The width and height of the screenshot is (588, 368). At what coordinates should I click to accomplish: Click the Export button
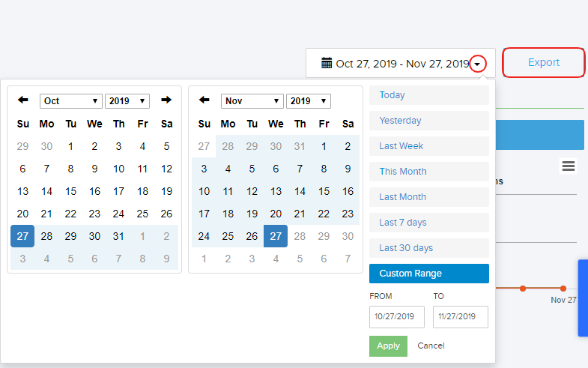[543, 63]
